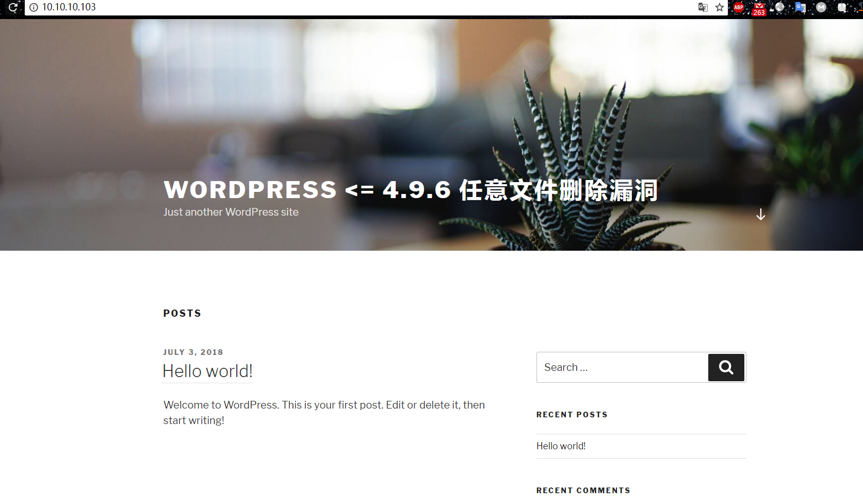863x504 pixels.
Task: Open the Google Translate extension
Action: pos(800,7)
